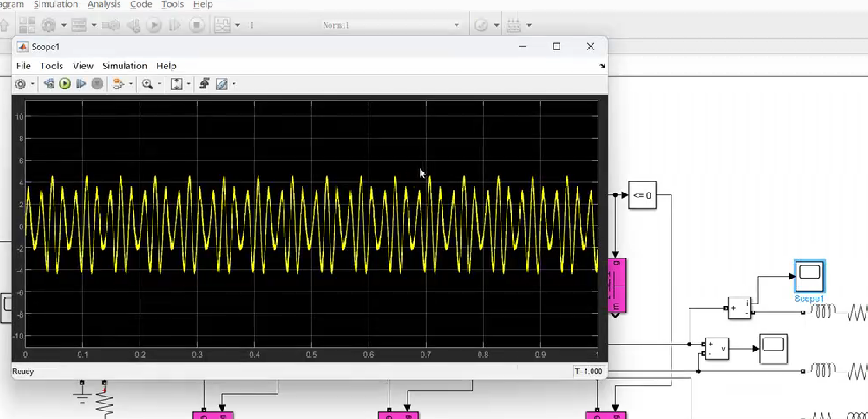Scale axes limits to fit the signal
This screenshot has height=419, width=868.
click(176, 84)
